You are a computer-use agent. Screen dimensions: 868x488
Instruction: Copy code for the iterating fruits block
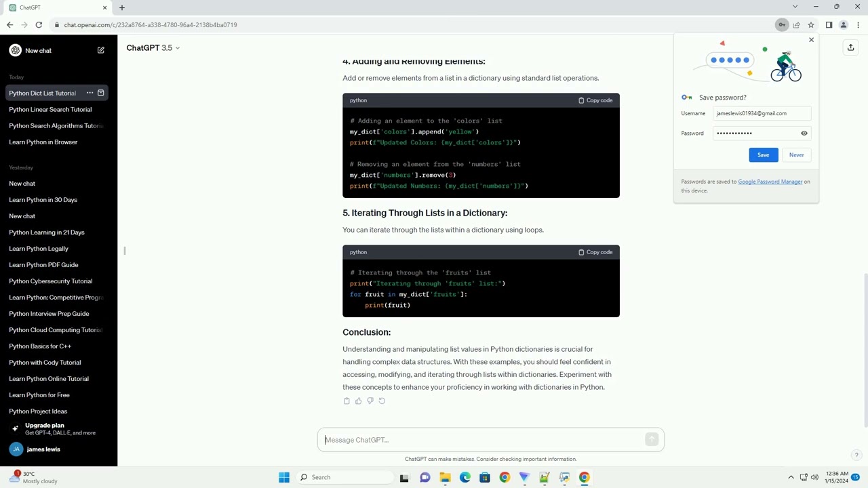point(595,252)
